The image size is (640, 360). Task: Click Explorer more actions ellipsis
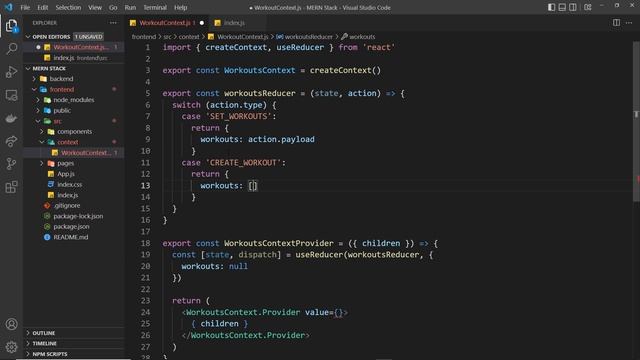[x=113, y=23]
